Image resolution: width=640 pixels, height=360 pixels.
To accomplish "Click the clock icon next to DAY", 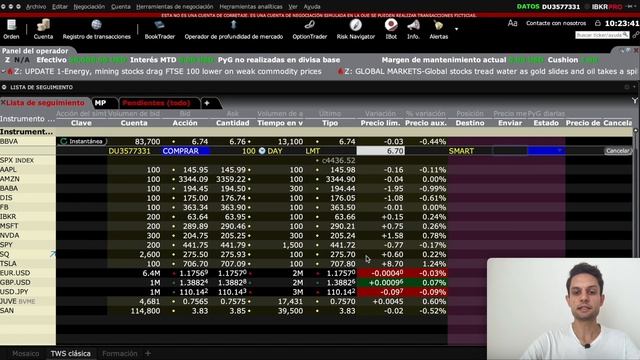I will [x=262, y=151].
